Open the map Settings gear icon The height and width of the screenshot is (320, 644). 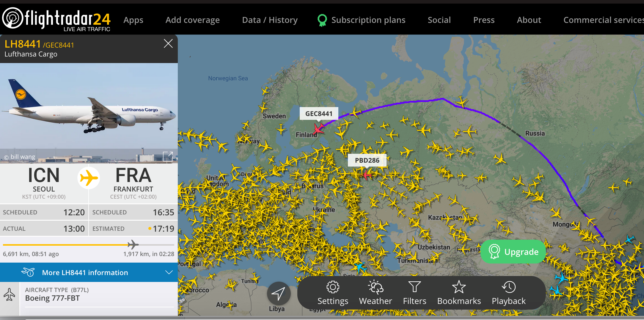point(333,287)
